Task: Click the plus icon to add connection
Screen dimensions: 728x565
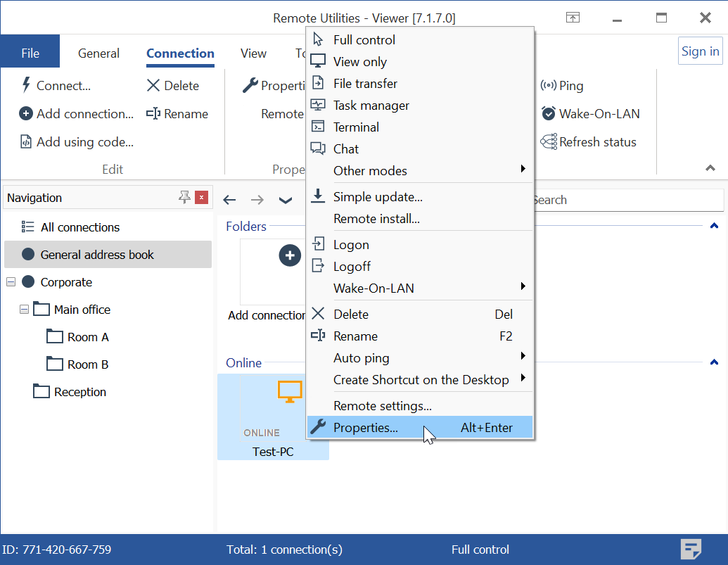Action: point(290,255)
